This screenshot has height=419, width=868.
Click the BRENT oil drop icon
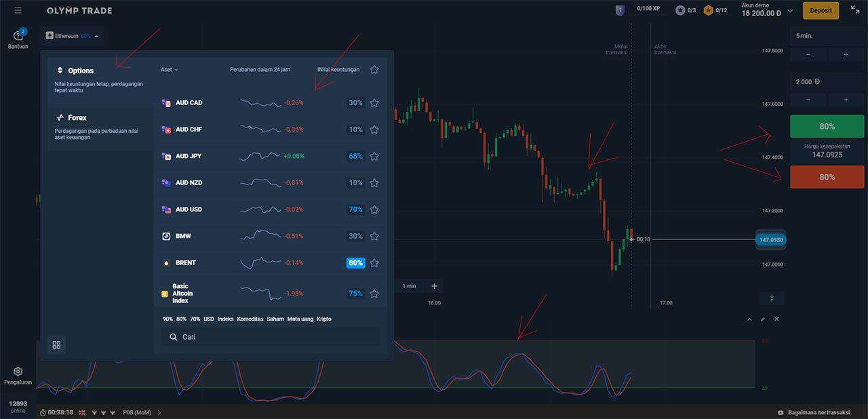click(165, 262)
